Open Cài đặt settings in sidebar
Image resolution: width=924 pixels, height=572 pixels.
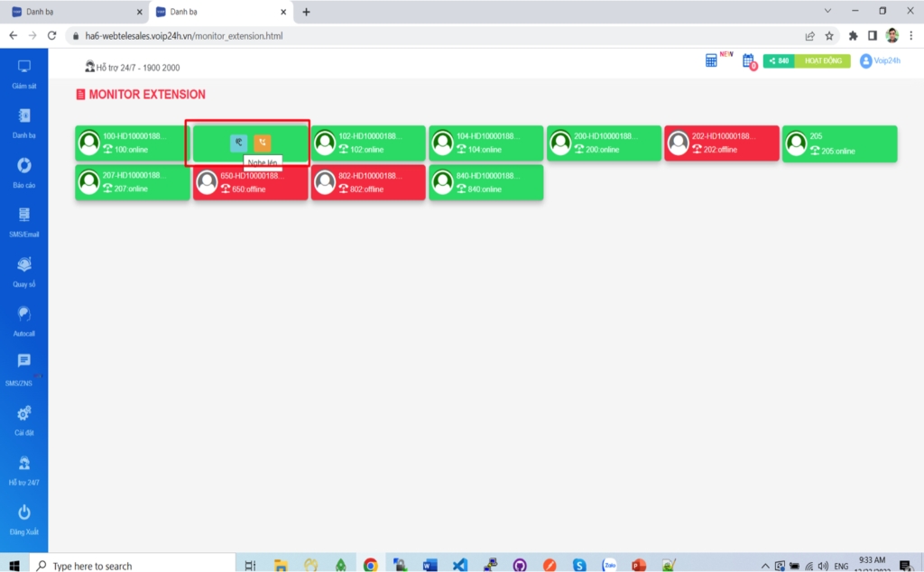24,420
